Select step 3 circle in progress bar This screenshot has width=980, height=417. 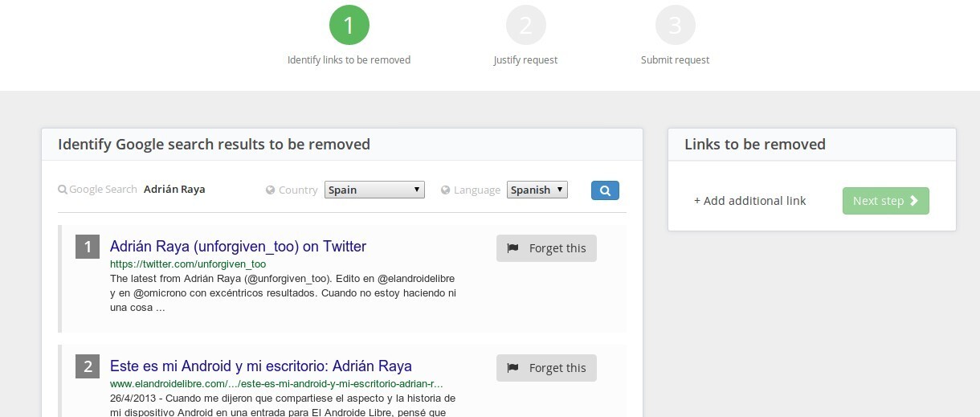pyautogui.click(x=675, y=26)
